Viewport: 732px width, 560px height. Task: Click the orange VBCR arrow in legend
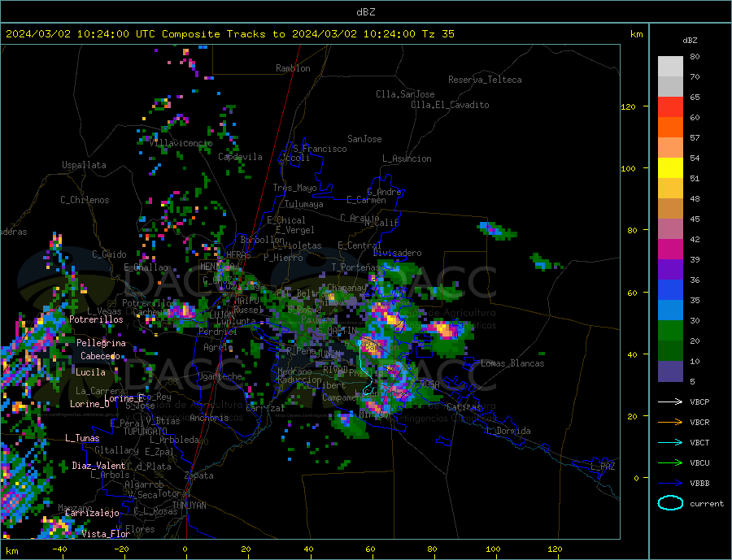pyautogui.click(x=670, y=423)
